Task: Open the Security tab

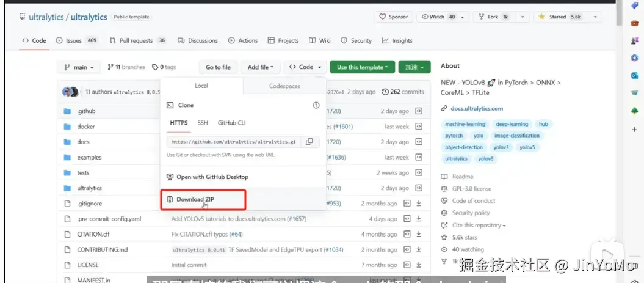Action: tap(356, 40)
